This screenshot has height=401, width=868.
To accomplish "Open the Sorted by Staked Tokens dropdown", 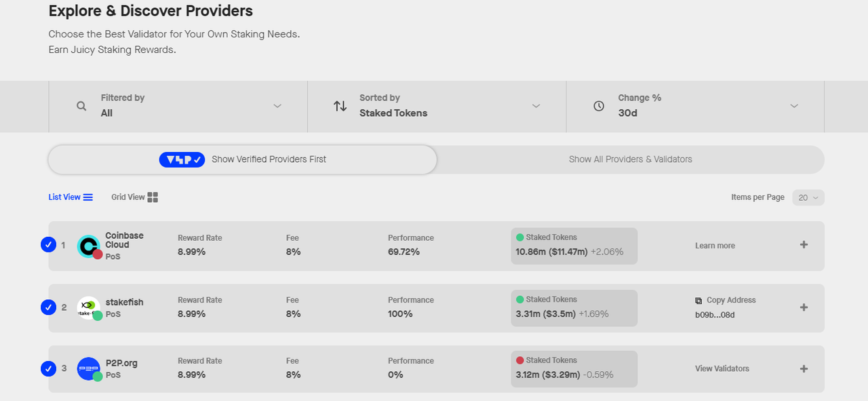I will point(437,107).
